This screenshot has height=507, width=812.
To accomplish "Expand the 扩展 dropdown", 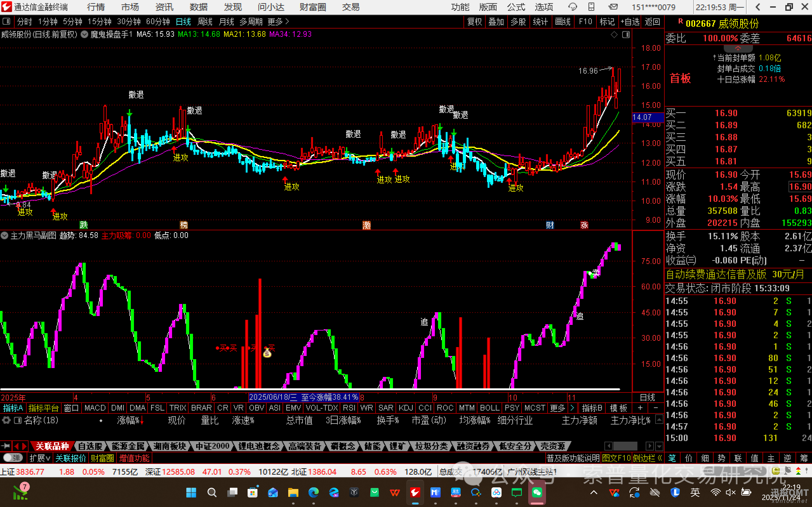I will [x=40, y=458].
